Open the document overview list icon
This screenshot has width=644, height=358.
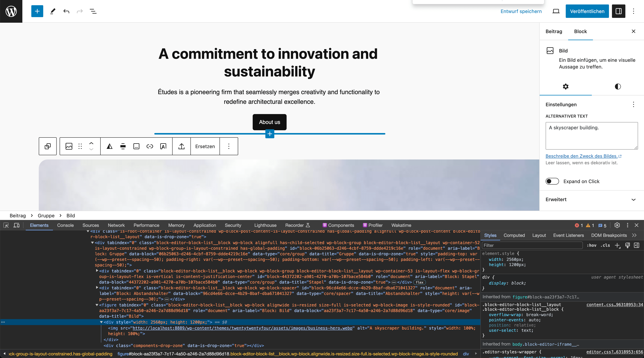click(93, 11)
